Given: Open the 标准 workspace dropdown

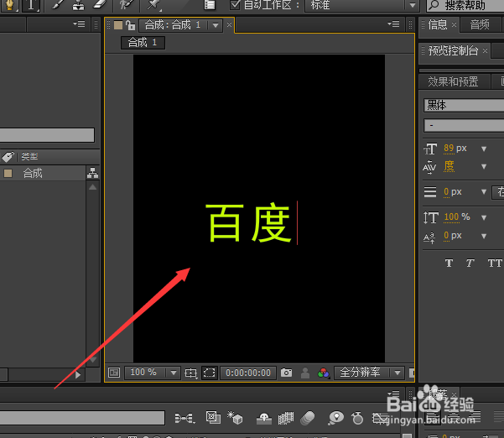Looking at the screenshot, I should [361, 5].
